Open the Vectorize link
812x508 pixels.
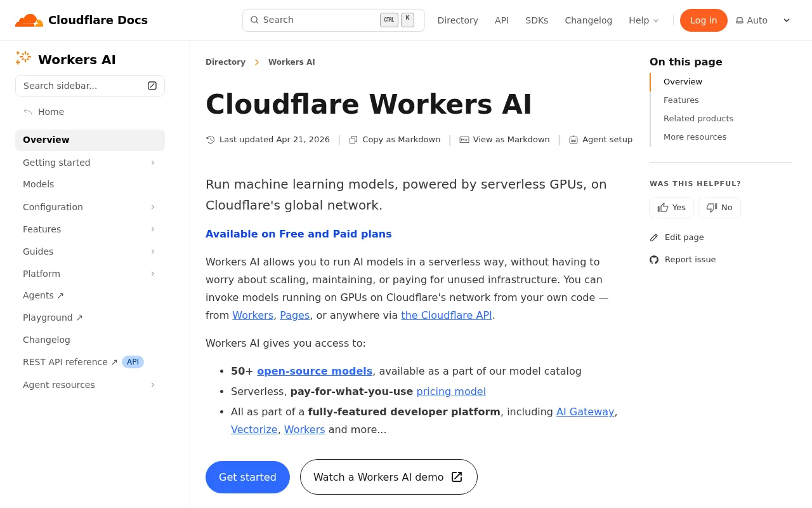[254, 429]
